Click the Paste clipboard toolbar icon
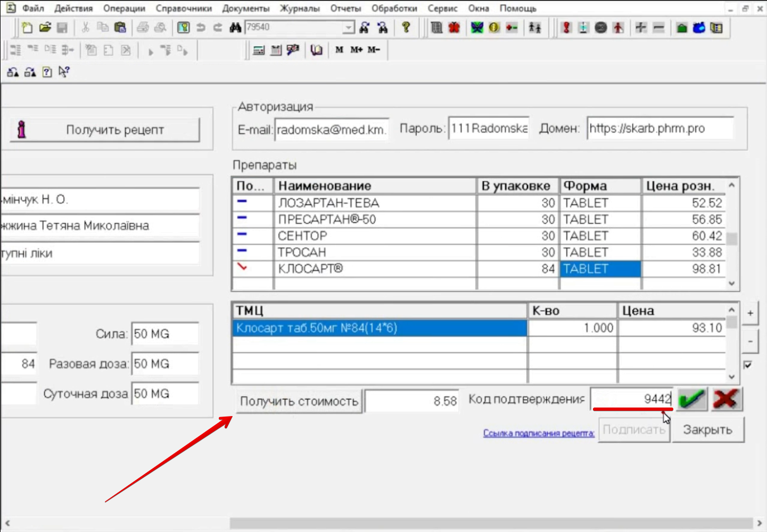 pos(120,28)
